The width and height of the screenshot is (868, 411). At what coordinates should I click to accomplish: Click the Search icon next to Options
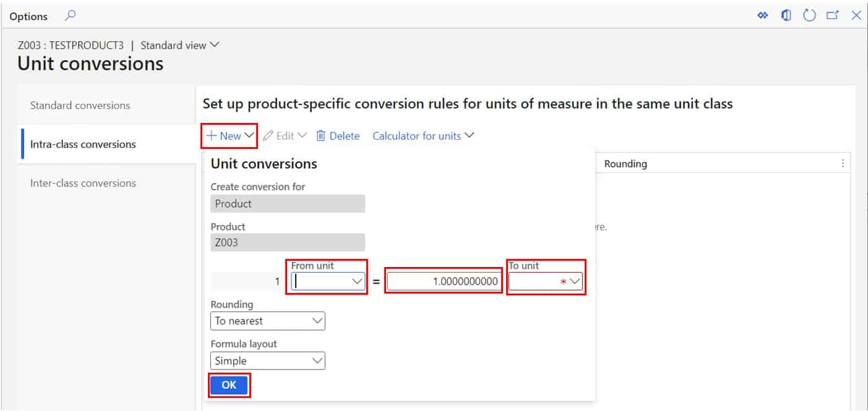tap(69, 15)
